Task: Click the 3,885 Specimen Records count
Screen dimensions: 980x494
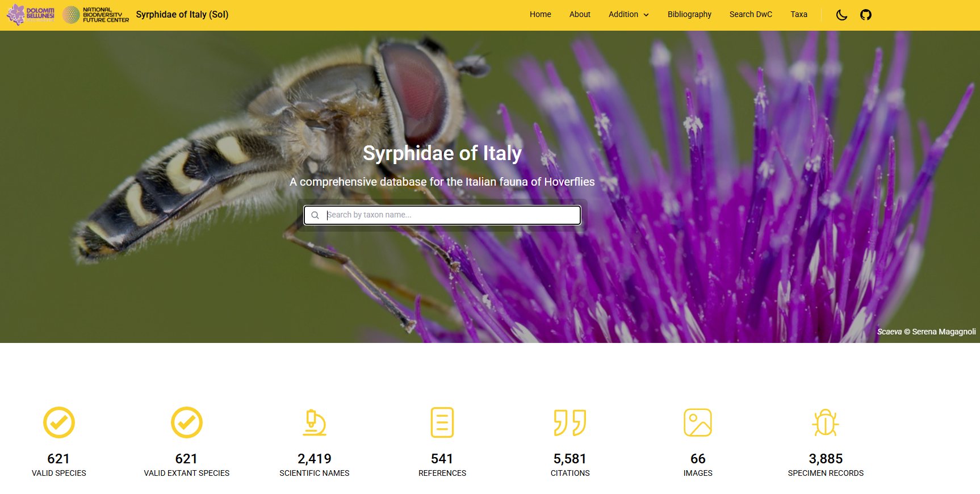Action: coord(826,459)
